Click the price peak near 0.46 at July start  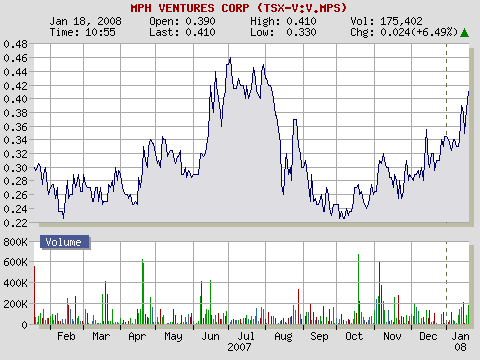[230, 58]
